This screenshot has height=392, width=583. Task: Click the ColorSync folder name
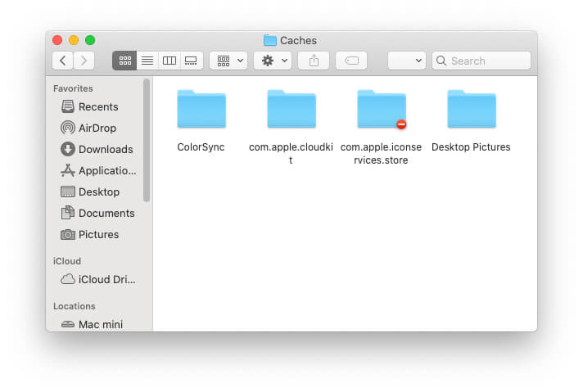[x=201, y=147]
